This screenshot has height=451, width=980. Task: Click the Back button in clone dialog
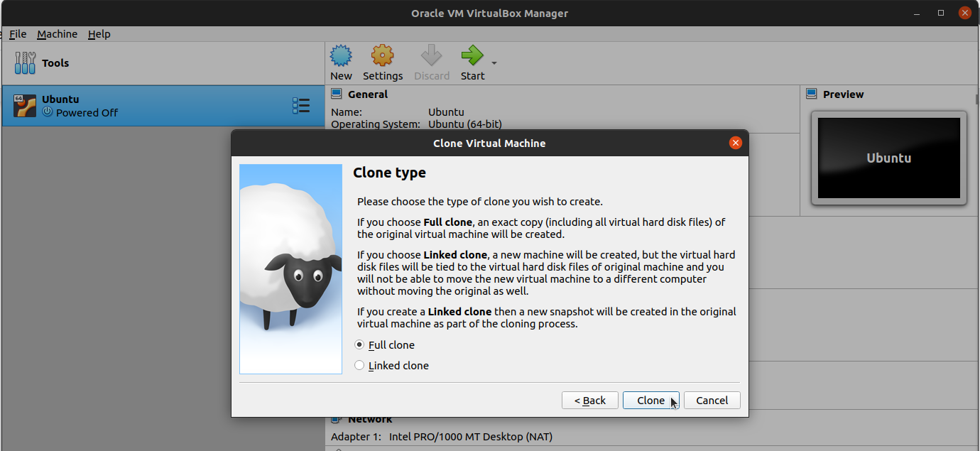point(590,401)
